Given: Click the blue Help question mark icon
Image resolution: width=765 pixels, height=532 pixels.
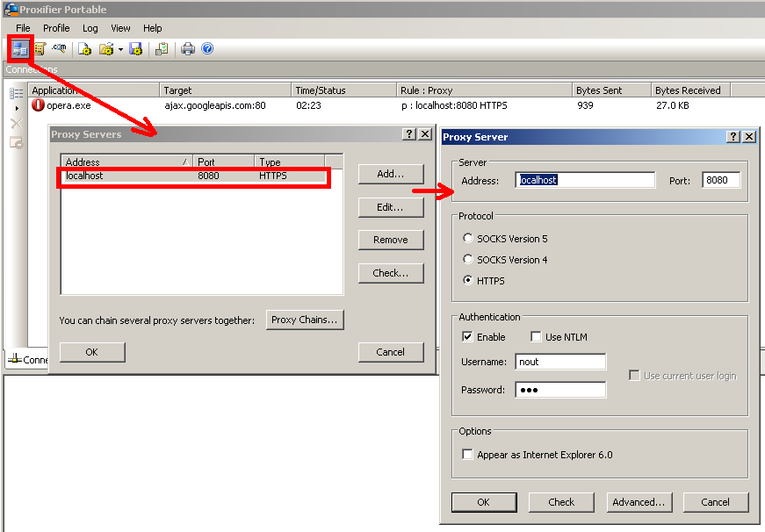Looking at the screenshot, I should click(207, 48).
